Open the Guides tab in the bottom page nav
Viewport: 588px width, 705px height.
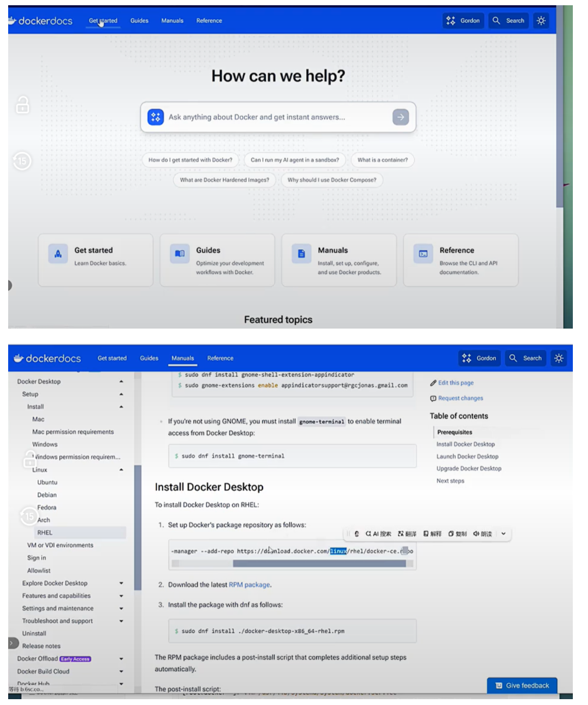pos(149,358)
